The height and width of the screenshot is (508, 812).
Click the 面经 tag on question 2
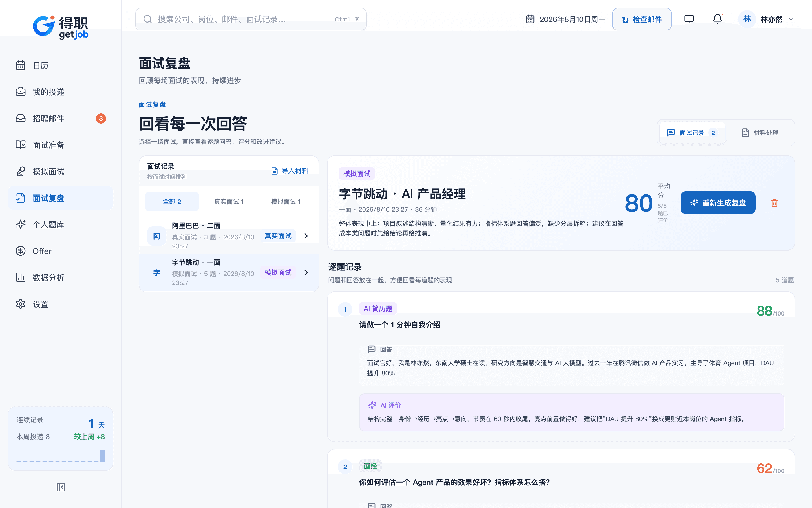(x=370, y=466)
